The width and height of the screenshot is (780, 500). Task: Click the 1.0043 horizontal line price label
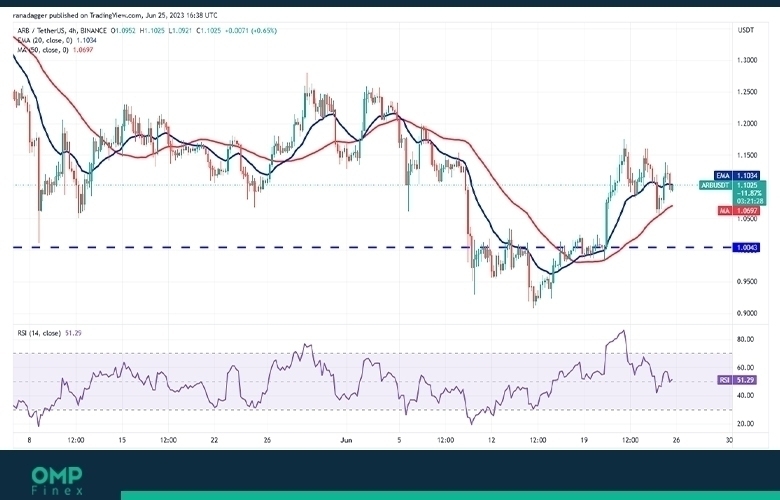coord(746,247)
